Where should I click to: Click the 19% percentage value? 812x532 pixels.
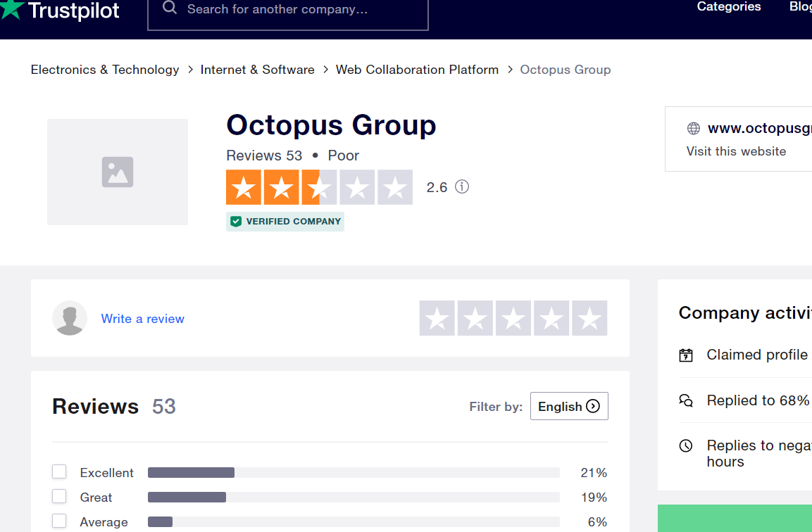594,498
